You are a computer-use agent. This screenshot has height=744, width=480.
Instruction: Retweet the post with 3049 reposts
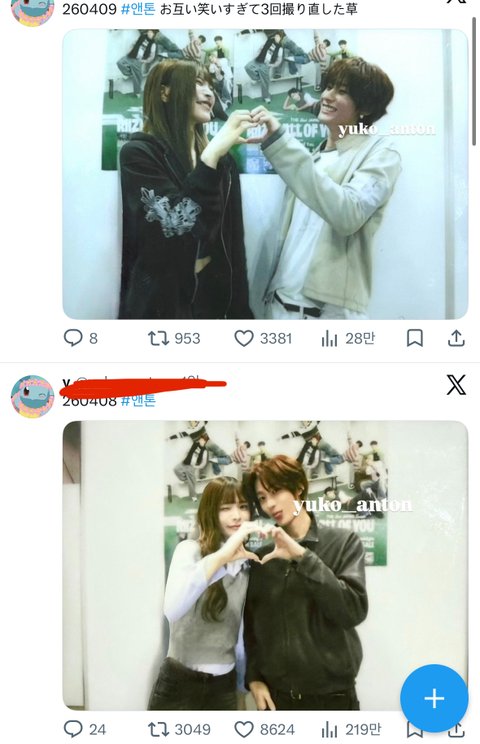(179, 729)
